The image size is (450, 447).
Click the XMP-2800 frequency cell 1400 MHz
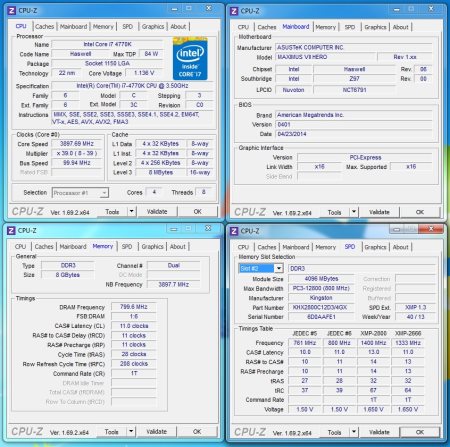point(373,343)
